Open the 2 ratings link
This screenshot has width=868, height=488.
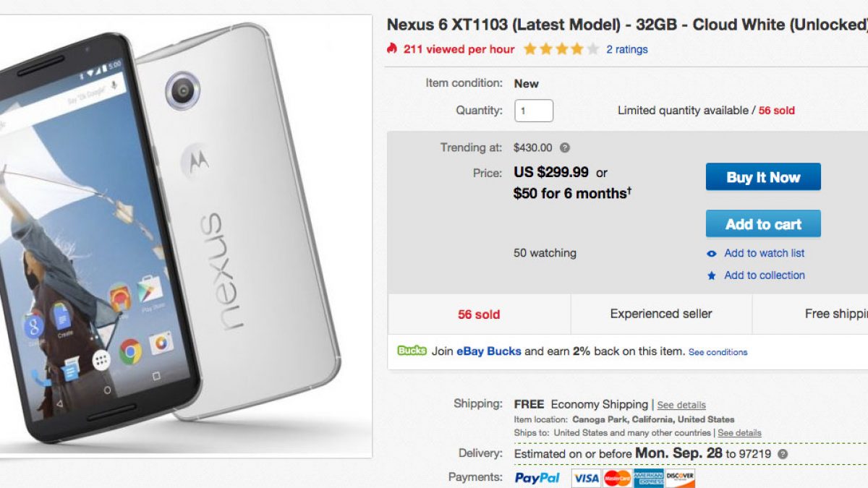626,49
